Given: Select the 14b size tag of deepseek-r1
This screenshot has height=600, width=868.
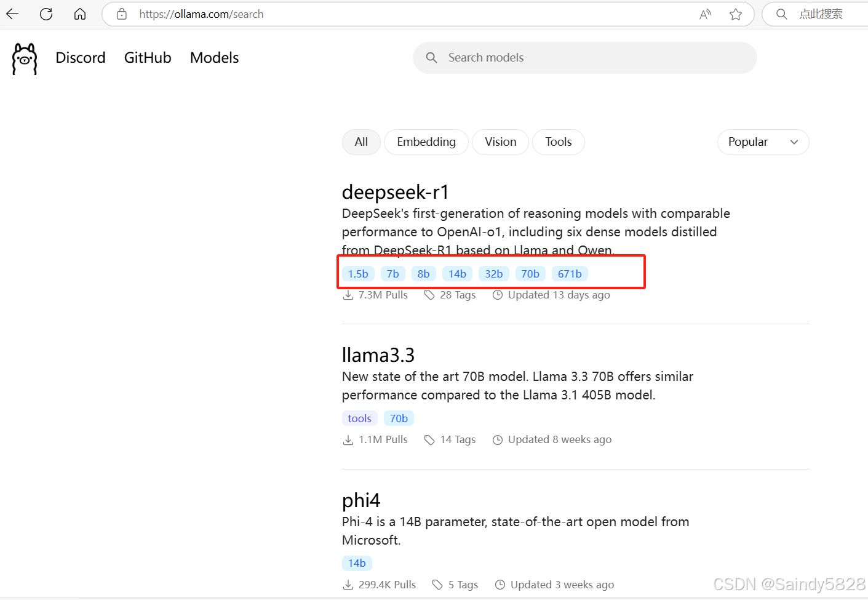Looking at the screenshot, I should point(457,274).
